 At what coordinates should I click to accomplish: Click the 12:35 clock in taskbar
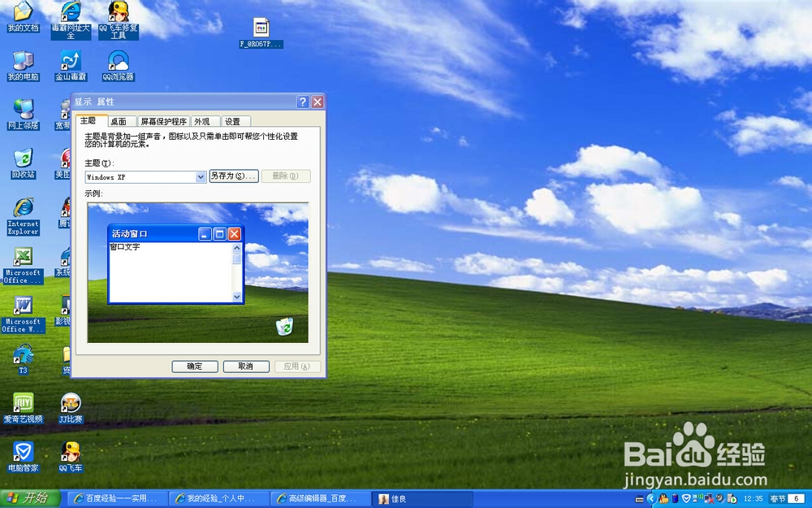754,499
